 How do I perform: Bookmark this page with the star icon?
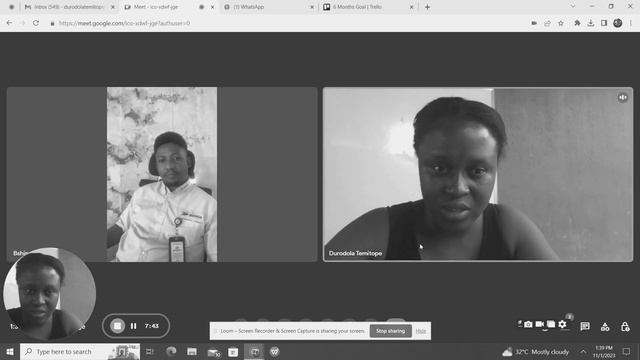561,23
